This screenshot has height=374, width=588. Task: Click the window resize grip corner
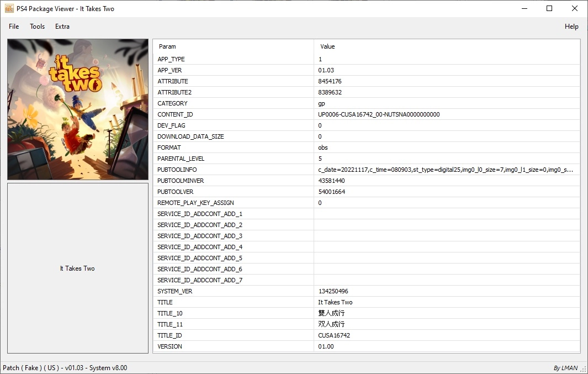(584, 370)
